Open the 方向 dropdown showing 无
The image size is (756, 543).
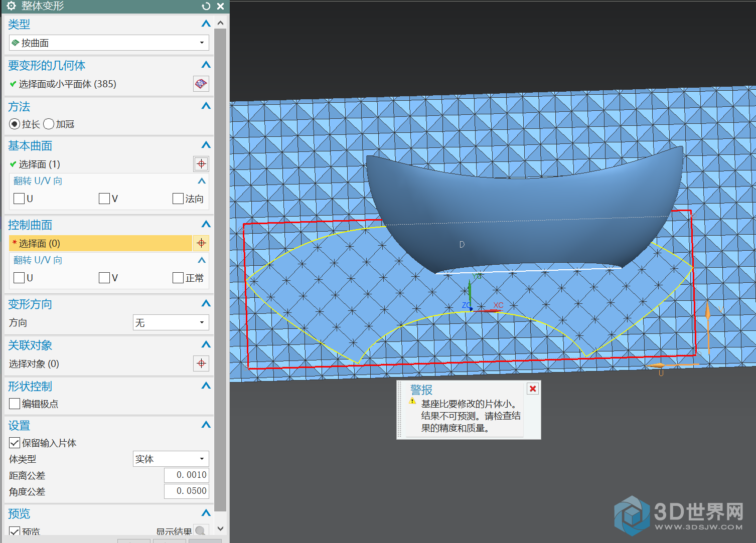click(x=171, y=322)
